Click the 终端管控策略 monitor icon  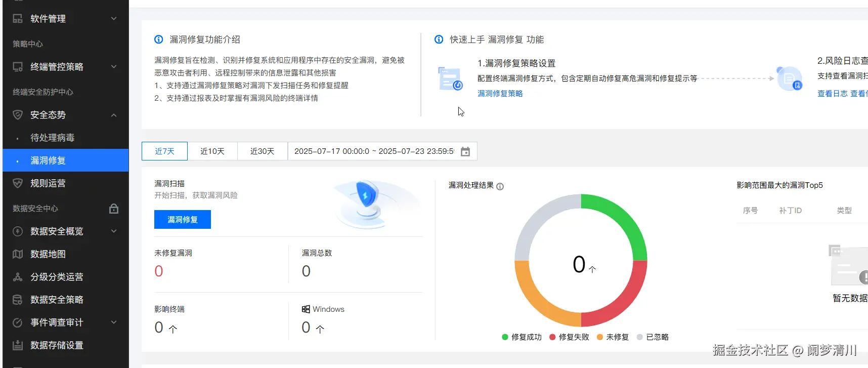point(18,67)
